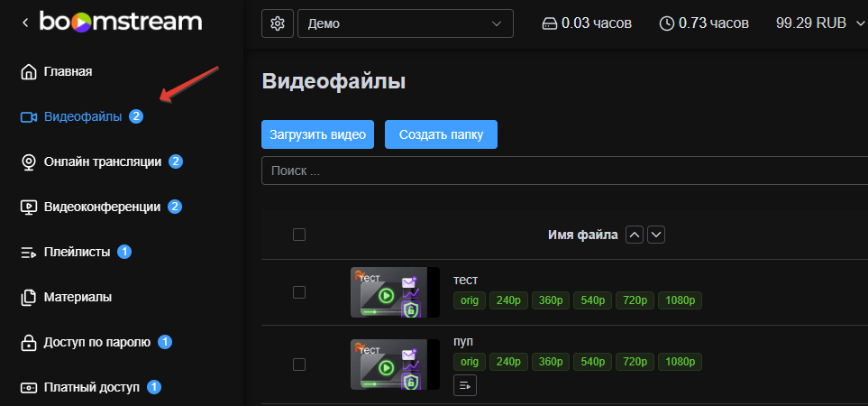
Task: Click badge 1 next to Плейлисты
Action: 124,252
